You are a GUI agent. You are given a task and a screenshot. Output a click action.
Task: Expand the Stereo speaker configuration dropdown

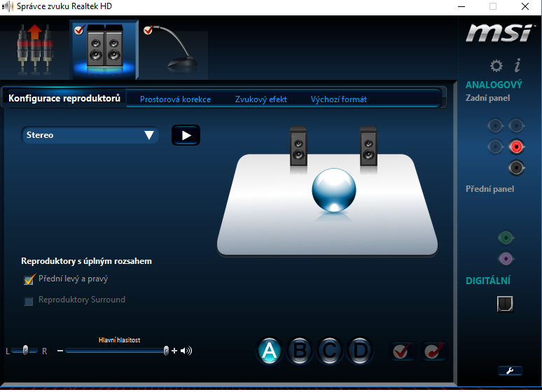click(90, 135)
